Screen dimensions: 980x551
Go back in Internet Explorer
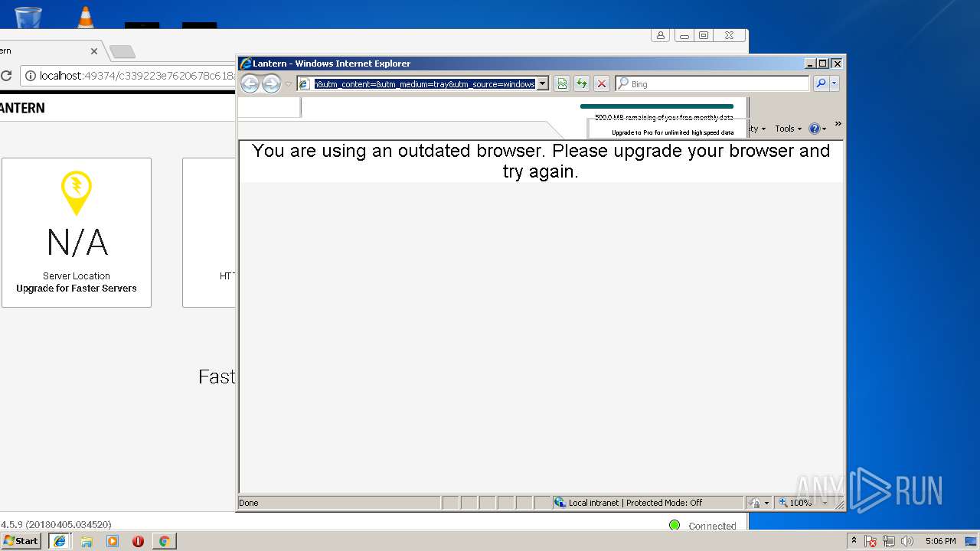250,84
